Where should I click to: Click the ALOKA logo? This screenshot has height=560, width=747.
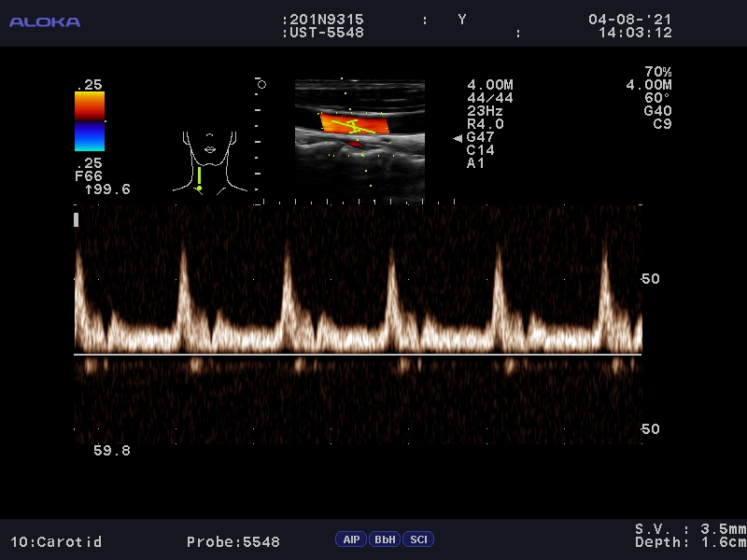click(x=45, y=21)
